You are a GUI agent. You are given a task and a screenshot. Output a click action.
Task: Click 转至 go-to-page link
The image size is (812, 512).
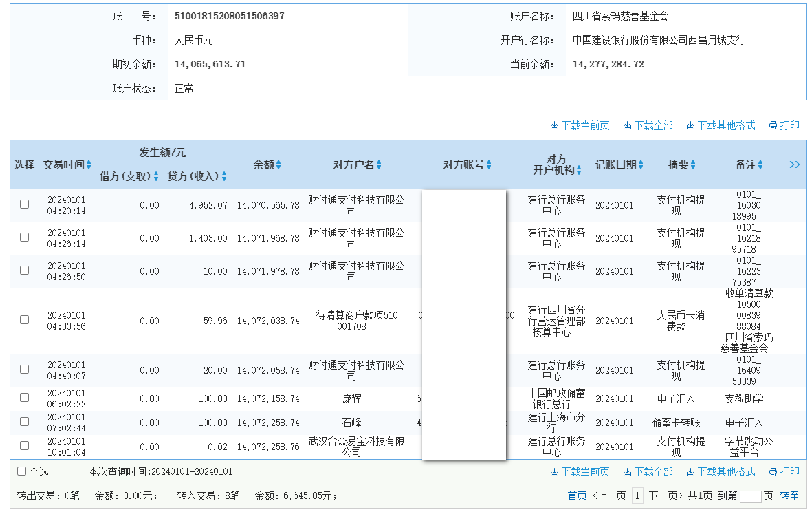789,496
